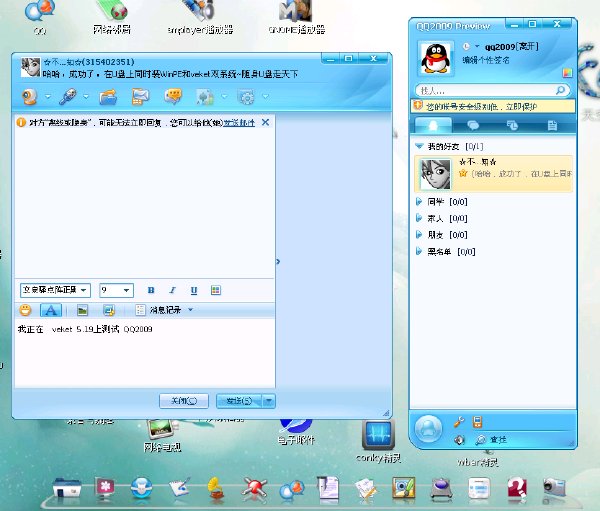Start video chat via webcam icon
Screen dimensions: 600x511
pyautogui.click(x=30, y=96)
